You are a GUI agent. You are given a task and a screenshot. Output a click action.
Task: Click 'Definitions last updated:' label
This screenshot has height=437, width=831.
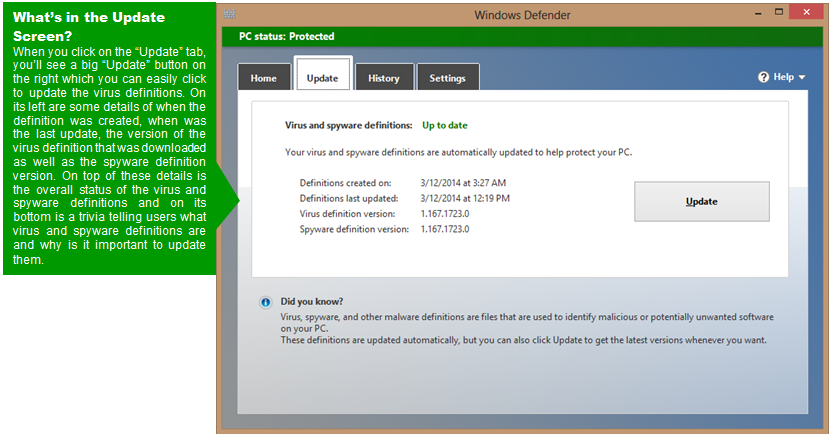tap(349, 199)
